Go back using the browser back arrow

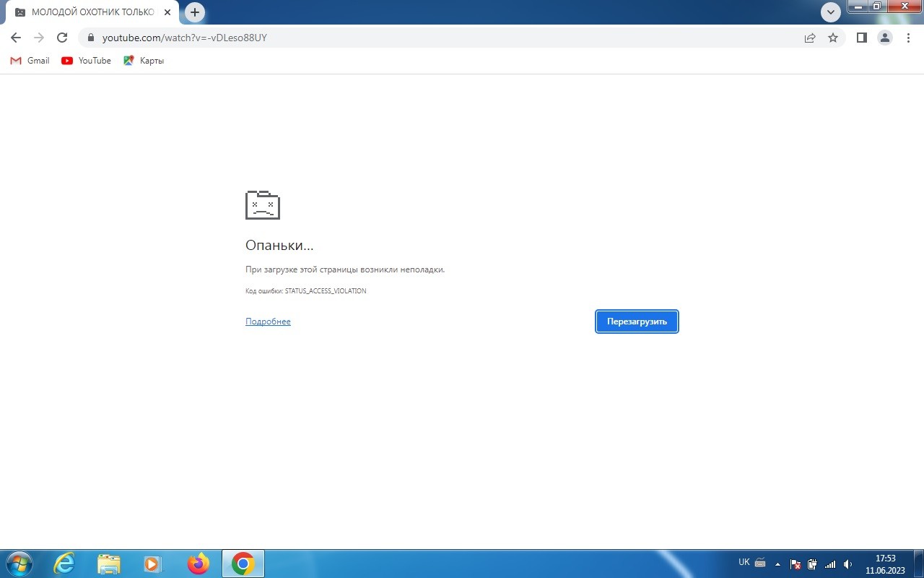coord(16,38)
